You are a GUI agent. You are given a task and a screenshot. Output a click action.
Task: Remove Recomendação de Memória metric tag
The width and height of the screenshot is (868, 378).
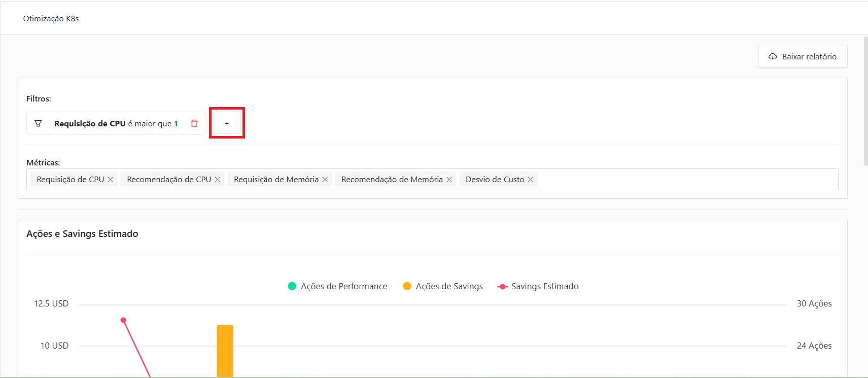449,180
